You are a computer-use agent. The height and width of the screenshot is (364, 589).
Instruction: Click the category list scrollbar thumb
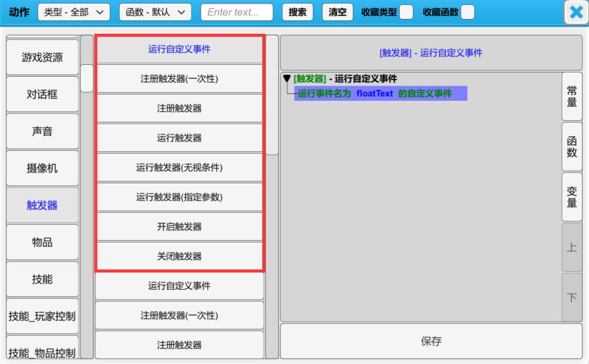click(x=87, y=78)
